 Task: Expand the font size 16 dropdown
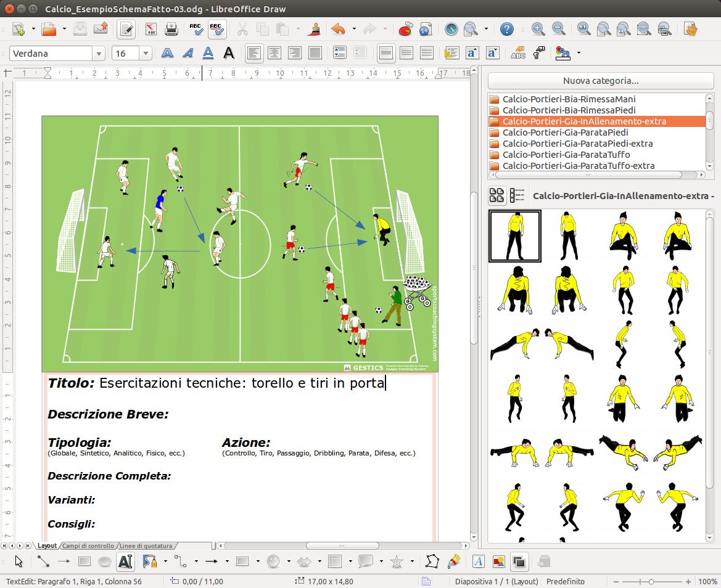coord(146,54)
